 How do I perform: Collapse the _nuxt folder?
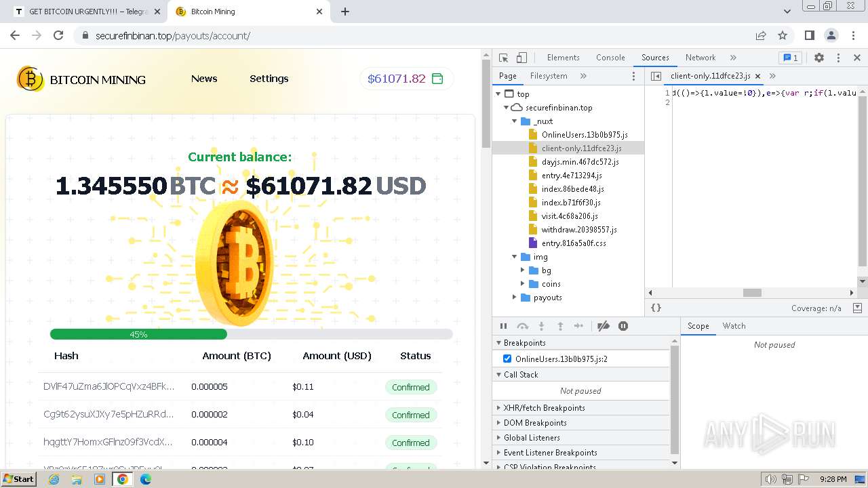tap(515, 121)
